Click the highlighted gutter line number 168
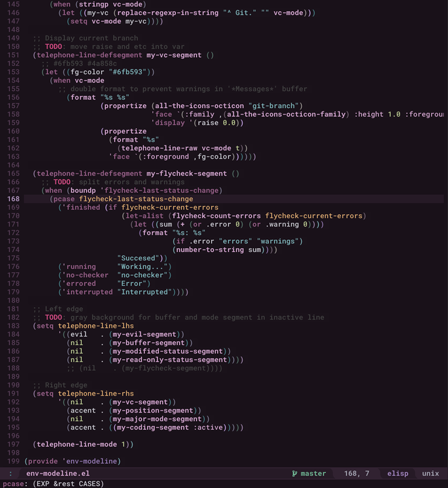The height and width of the screenshot is (488, 448). point(13,198)
